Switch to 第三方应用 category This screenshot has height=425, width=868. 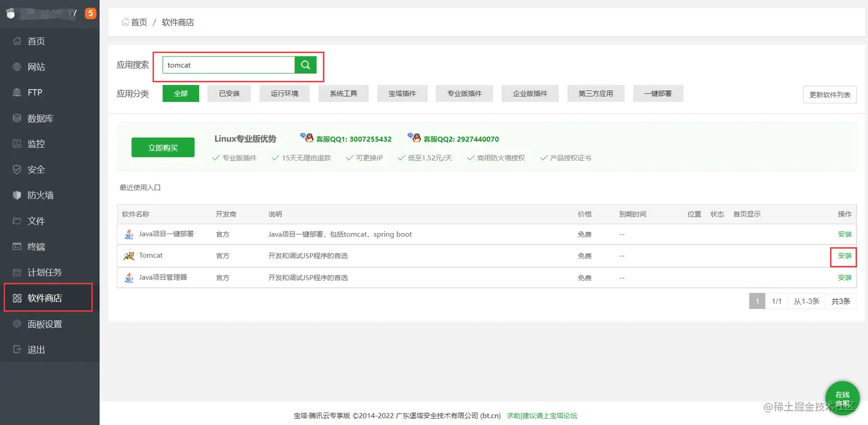[x=596, y=94]
